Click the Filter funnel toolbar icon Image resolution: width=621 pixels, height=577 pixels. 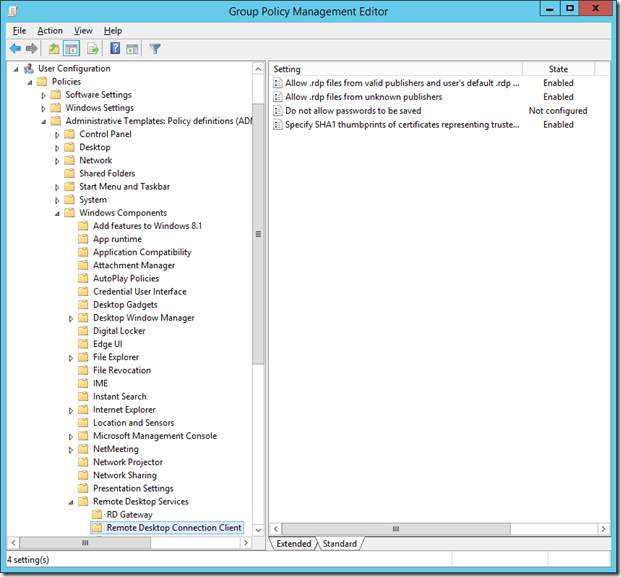[155, 48]
